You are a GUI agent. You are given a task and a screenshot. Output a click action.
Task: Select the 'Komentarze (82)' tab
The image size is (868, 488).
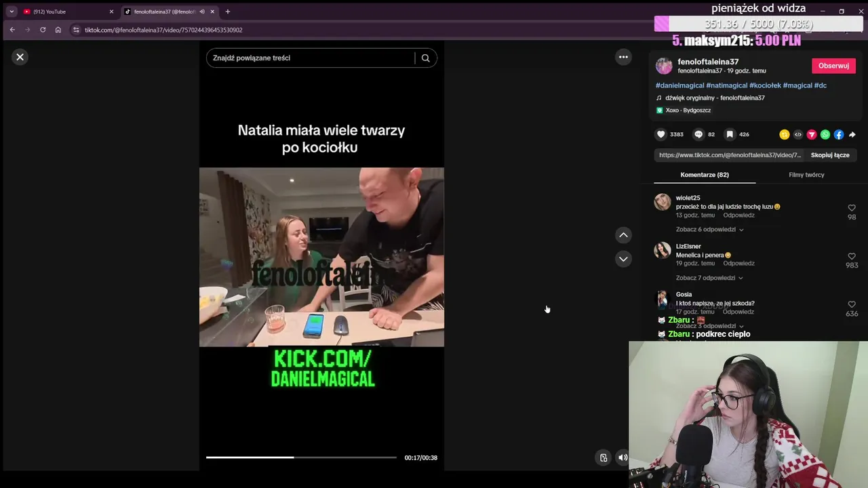(705, 175)
